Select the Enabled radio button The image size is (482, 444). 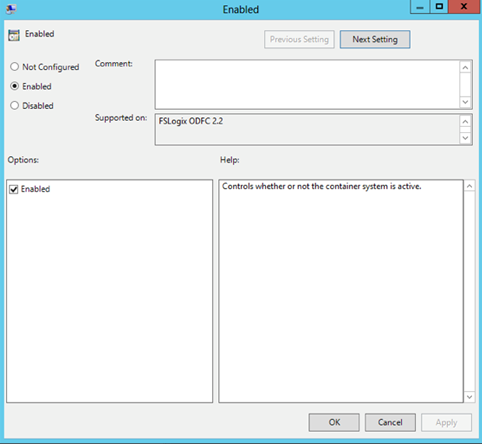coord(14,86)
